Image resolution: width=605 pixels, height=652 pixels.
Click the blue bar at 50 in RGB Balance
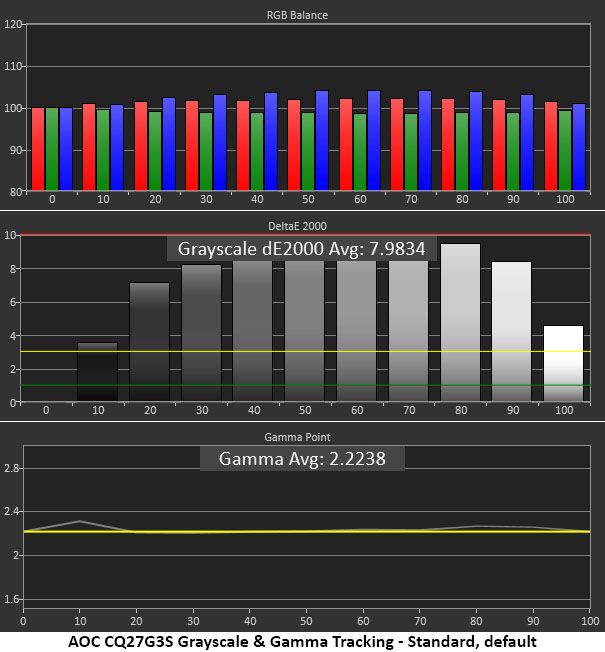point(322,141)
